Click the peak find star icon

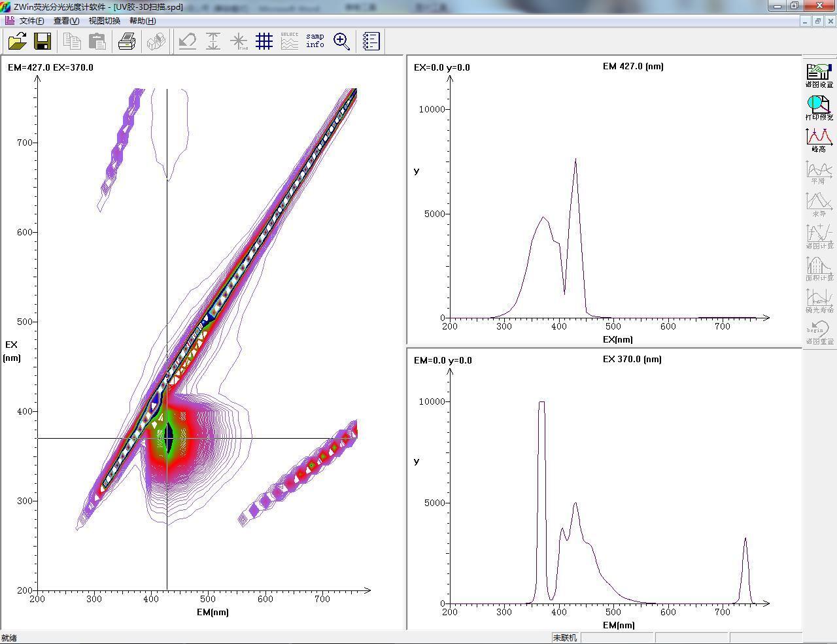(239, 41)
